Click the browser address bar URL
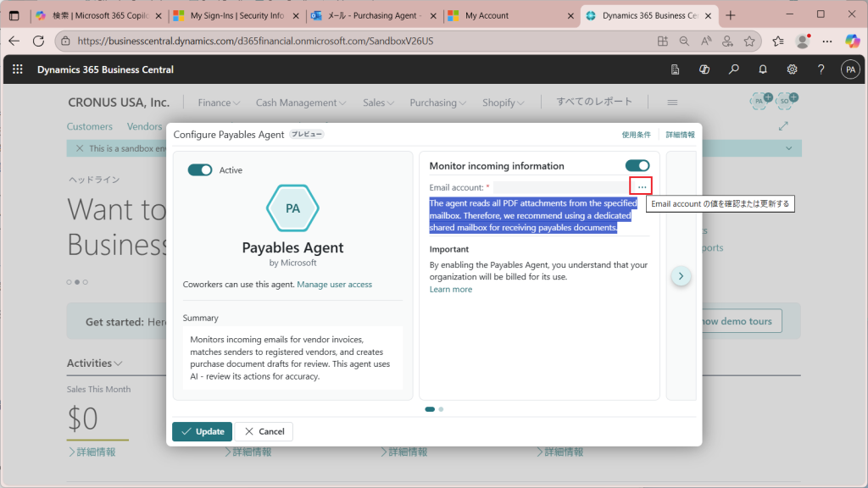The width and height of the screenshot is (868, 488). point(255,41)
